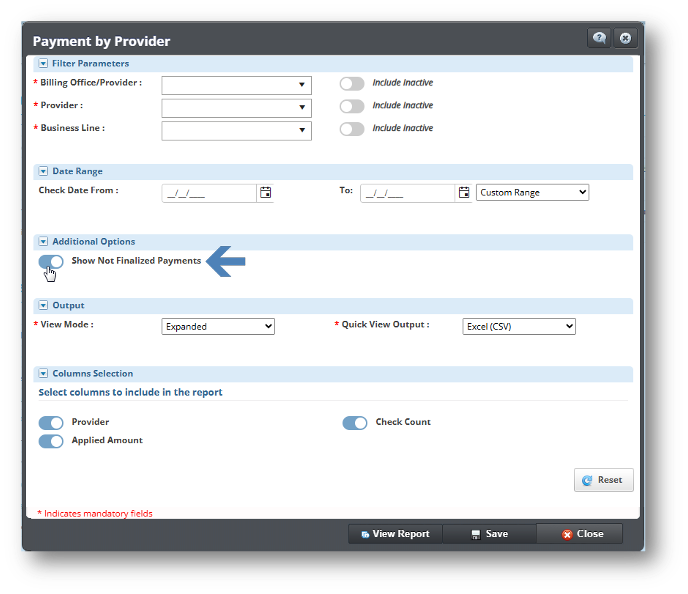
Task: Toggle Show Not Finalized Payments switch
Action: 51,262
